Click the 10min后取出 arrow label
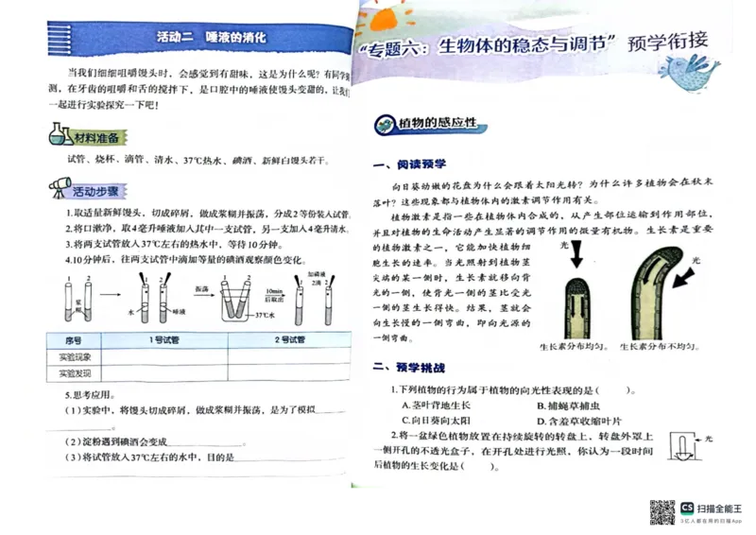The image size is (756, 535). pos(275,295)
